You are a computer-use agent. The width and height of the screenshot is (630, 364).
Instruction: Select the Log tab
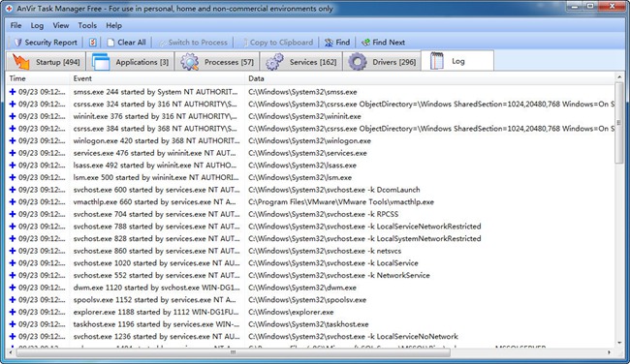tap(457, 61)
